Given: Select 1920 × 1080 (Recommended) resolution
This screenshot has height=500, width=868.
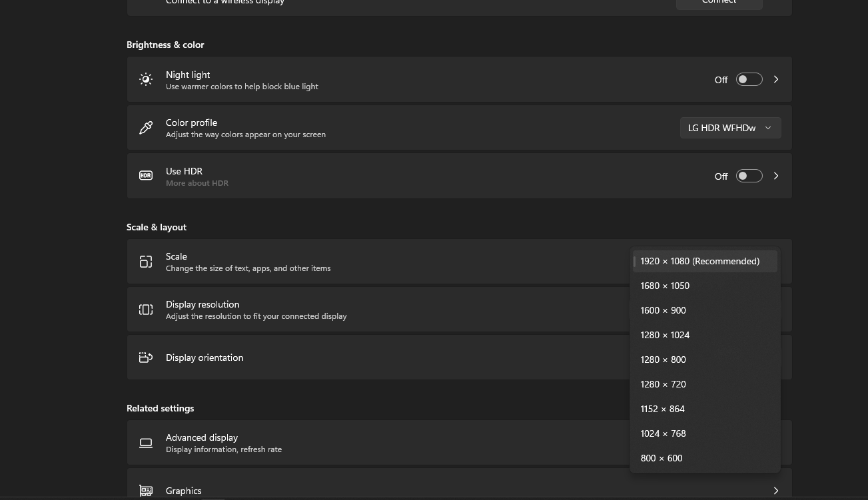Looking at the screenshot, I should click(705, 261).
